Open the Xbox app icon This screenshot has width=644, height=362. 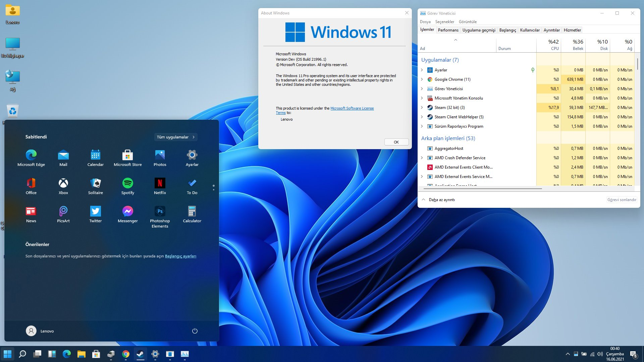pos(63,183)
